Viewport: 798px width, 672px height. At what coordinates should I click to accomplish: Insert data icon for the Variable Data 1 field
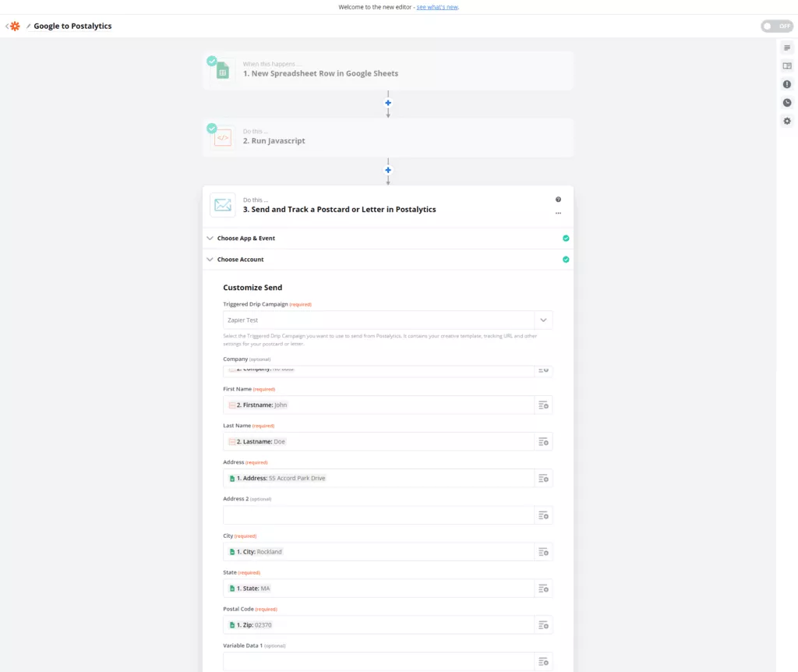pyautogui.click(x=543, y=662)
